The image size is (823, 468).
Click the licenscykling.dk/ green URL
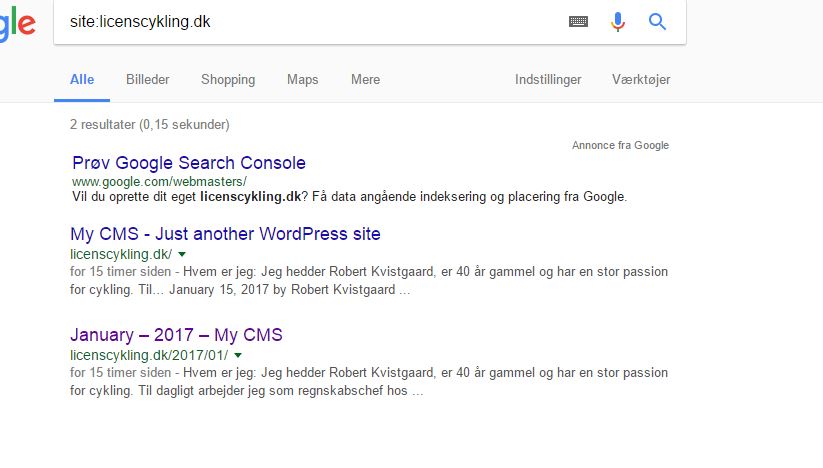point(121,254)
